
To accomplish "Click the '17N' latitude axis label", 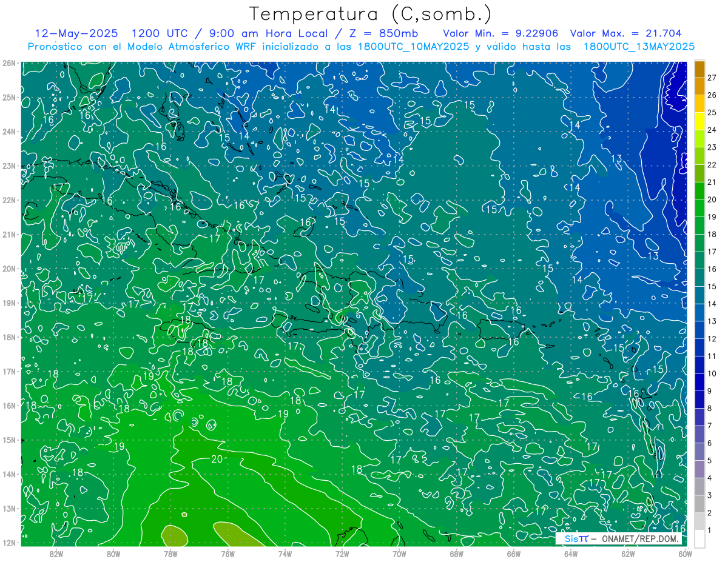I will point(9,371).
